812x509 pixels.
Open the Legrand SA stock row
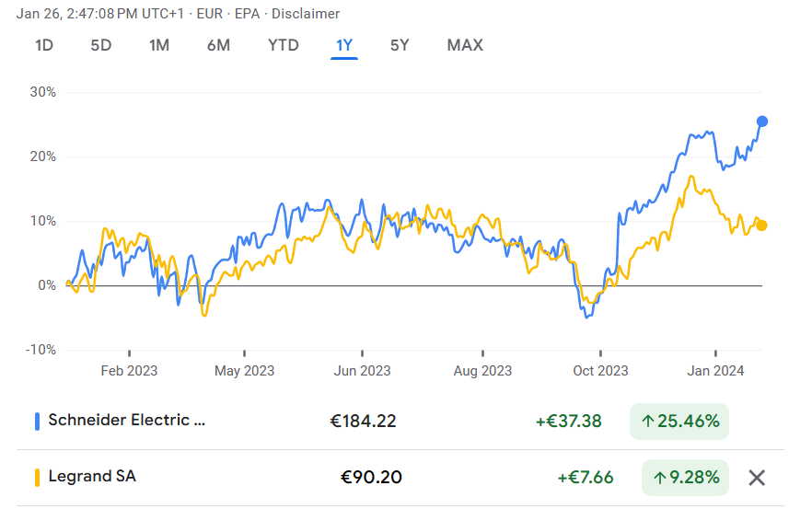tap(400, 478)
